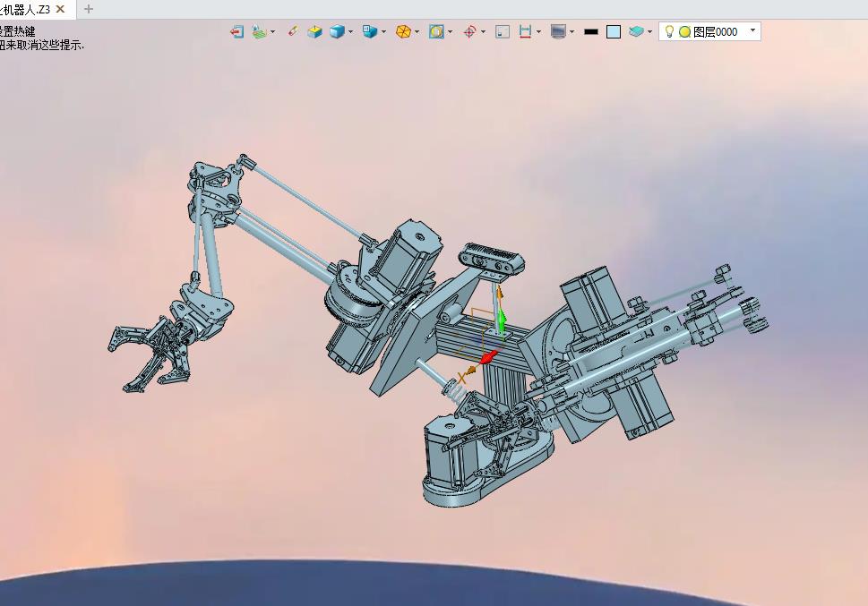Click the red X-axis arrow of triad
This screenshot has width=868, height=606.
[x=487, y=357]
